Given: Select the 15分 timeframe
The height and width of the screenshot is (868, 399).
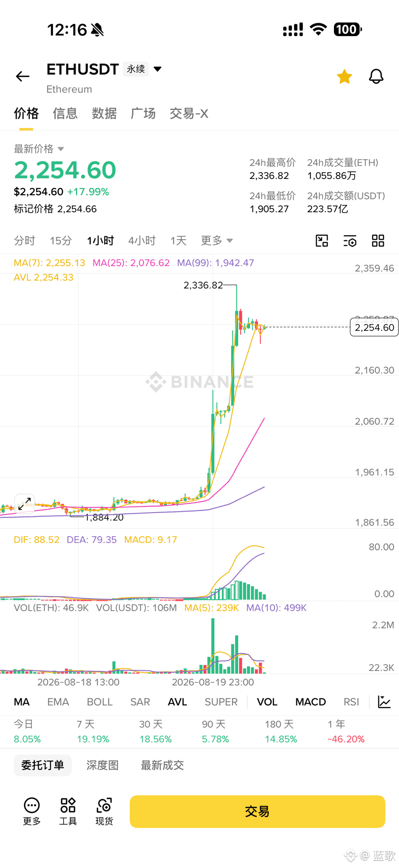Looking at the screenshot, I should [x=61, y=241].
